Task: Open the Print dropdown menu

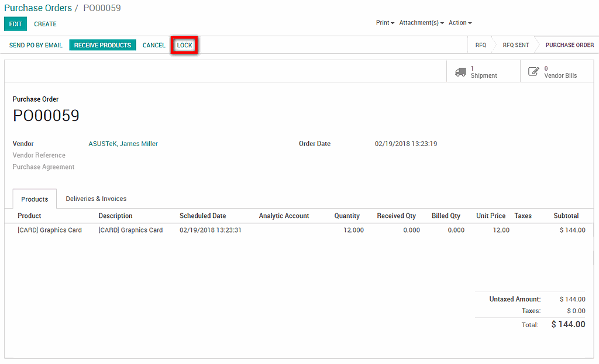Action: pyautogui.click(x=384, y=23)
